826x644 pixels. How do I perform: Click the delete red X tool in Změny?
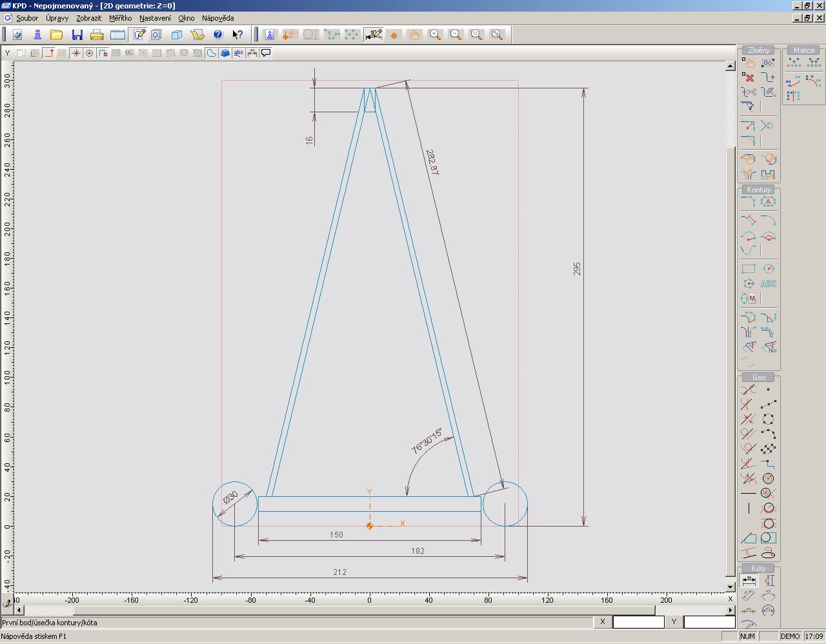[x=748, y=77]
